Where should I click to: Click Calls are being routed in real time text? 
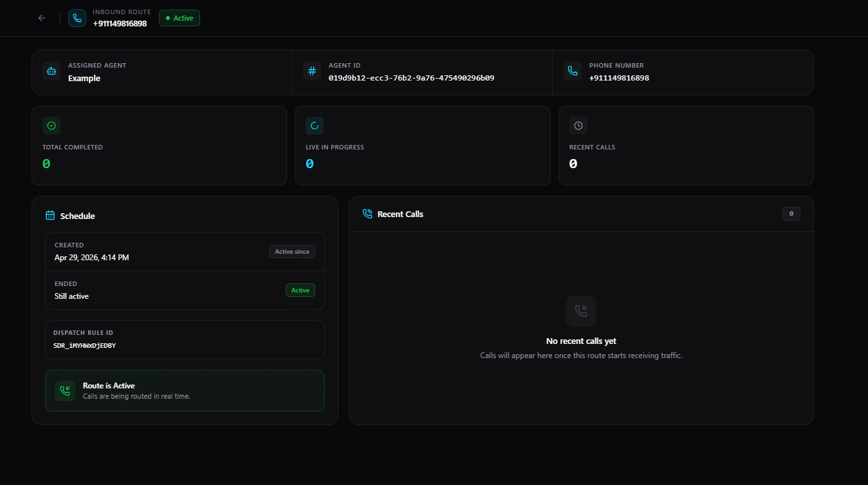(x=136, y=396)
